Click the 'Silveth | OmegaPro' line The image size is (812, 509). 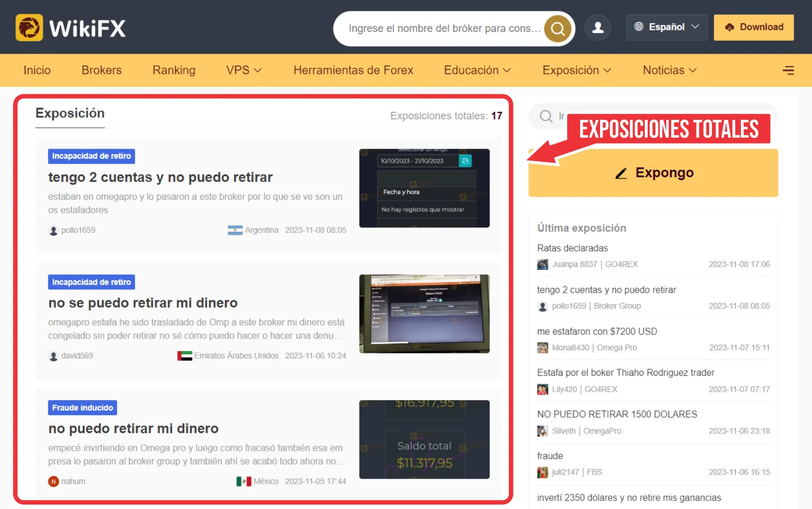click(587, 431)
